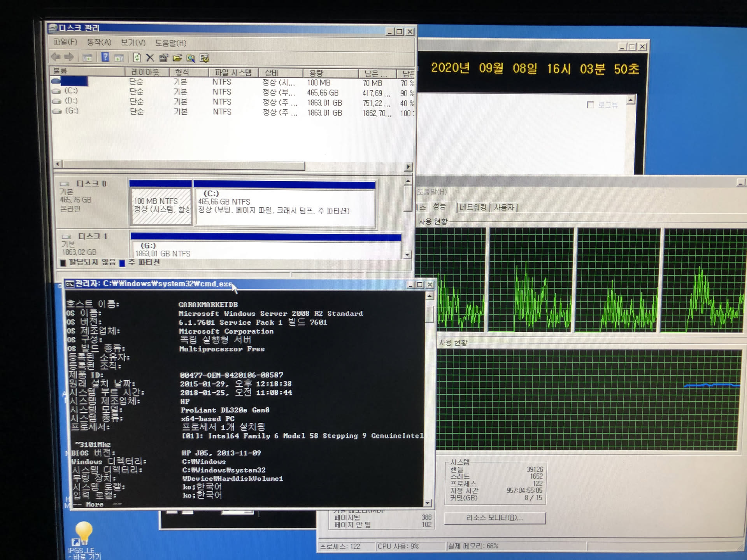Image resolution: width=747 pixels, height=560 pixels.
Task: Click the Refresh toolbar icon in Disk Management
Action: pyautogui.click(x=137, y=58)
